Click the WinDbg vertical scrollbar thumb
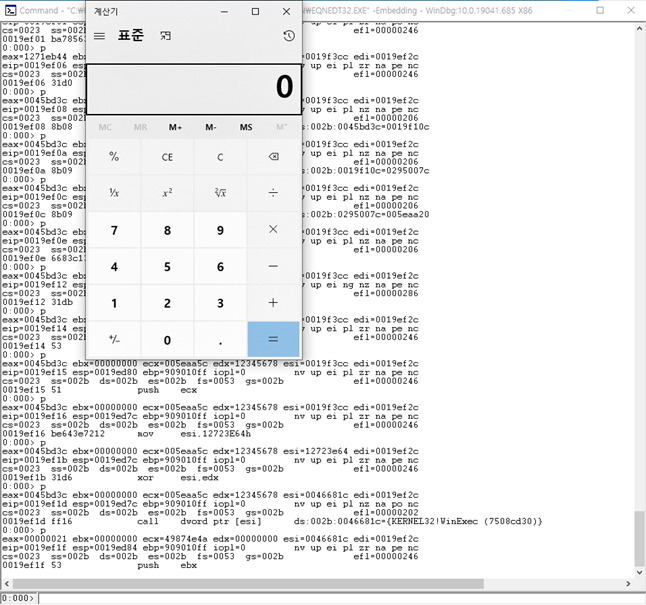Screen dimensions: 646x605 click(x=639, y=539)
